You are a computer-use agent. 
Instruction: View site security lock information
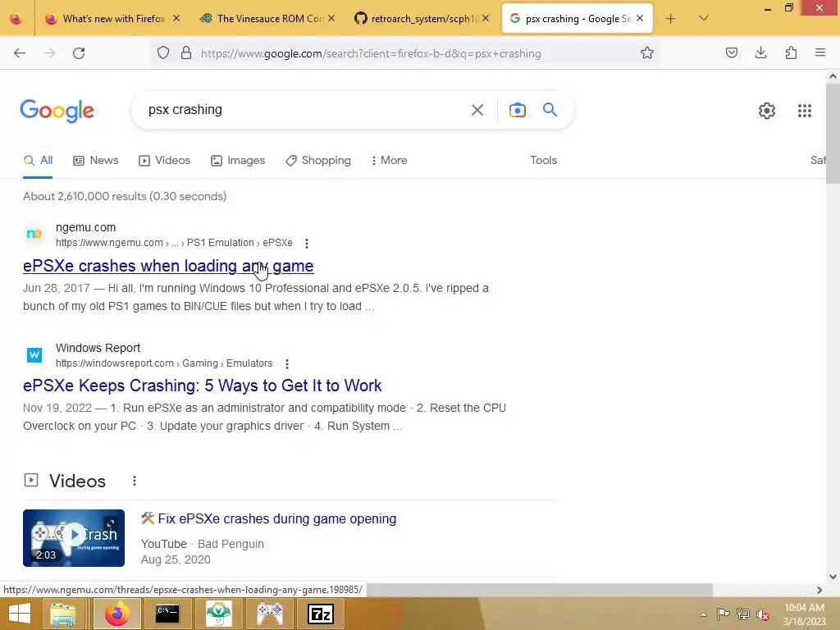click(186, 53)
